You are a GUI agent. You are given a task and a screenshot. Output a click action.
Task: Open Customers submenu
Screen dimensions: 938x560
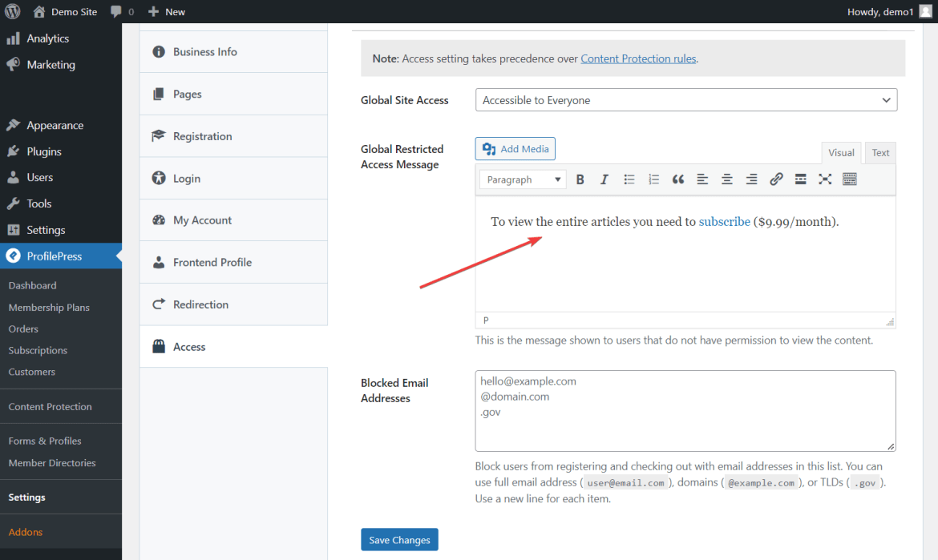(32, 372)
